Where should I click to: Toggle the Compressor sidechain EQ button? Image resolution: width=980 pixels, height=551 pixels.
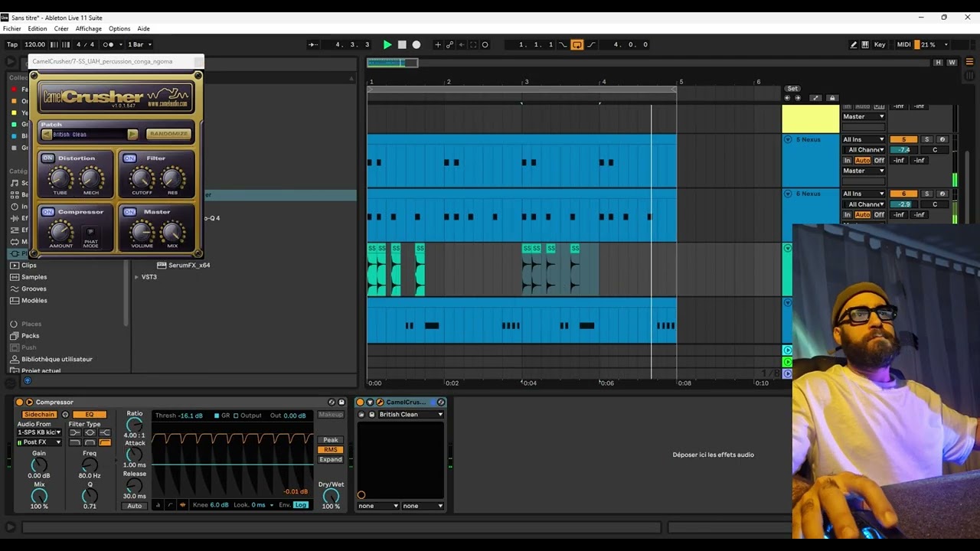(x=90, y=415)
